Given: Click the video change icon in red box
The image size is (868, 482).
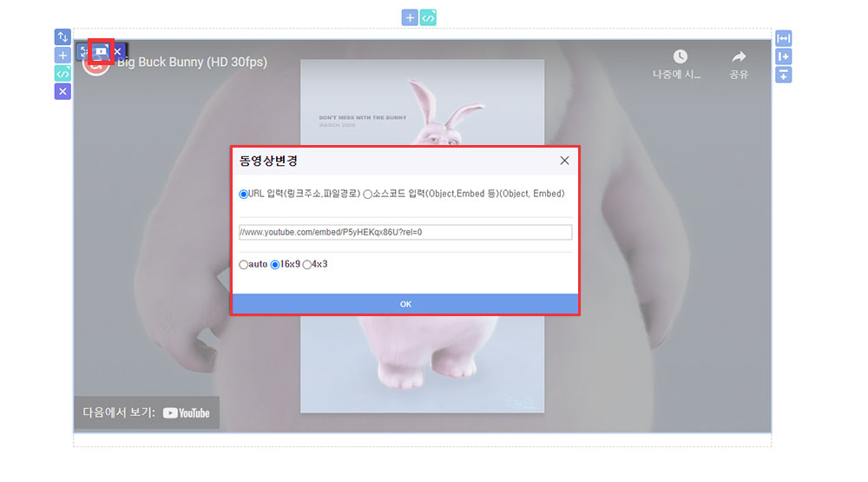Looking at the screenshot, I should [x=101, y=51].
